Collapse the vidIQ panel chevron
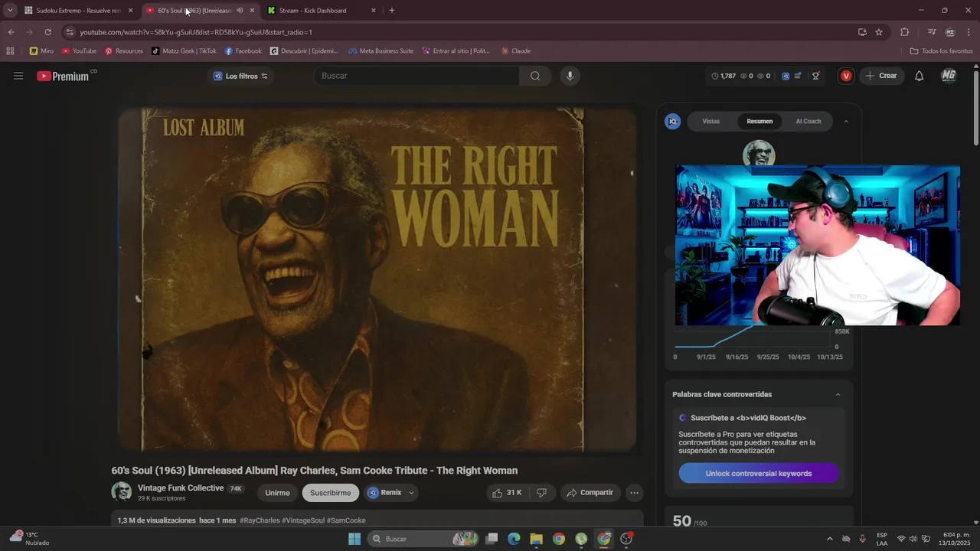Viewport: 980px width, 551px height. point(846,121)
